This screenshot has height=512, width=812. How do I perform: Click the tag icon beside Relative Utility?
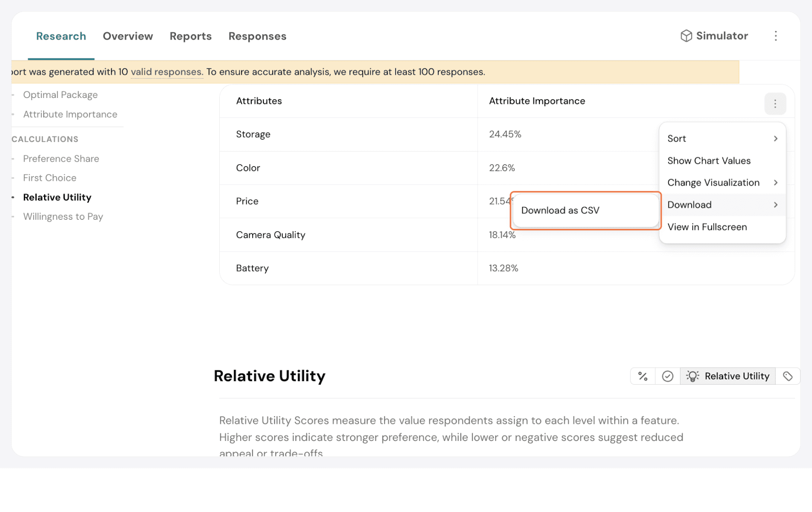tap(788, 376)
